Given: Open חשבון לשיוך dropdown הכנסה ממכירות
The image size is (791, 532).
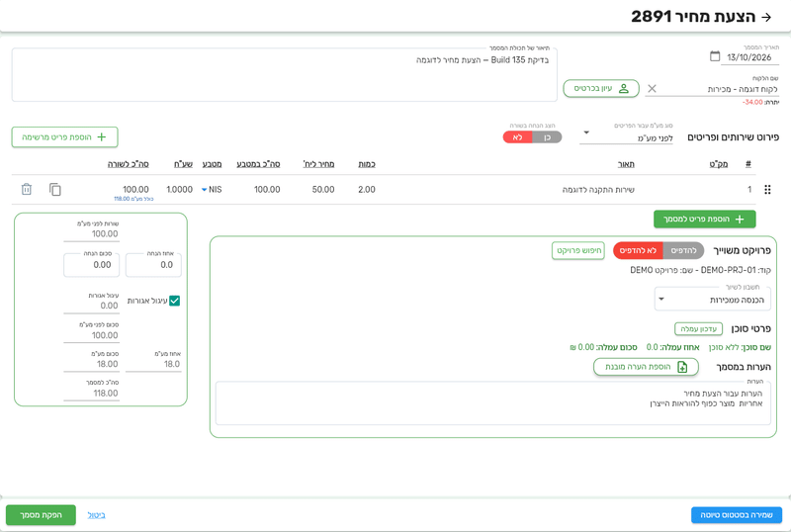Looking at the screenshot, I should pos(712,300).
